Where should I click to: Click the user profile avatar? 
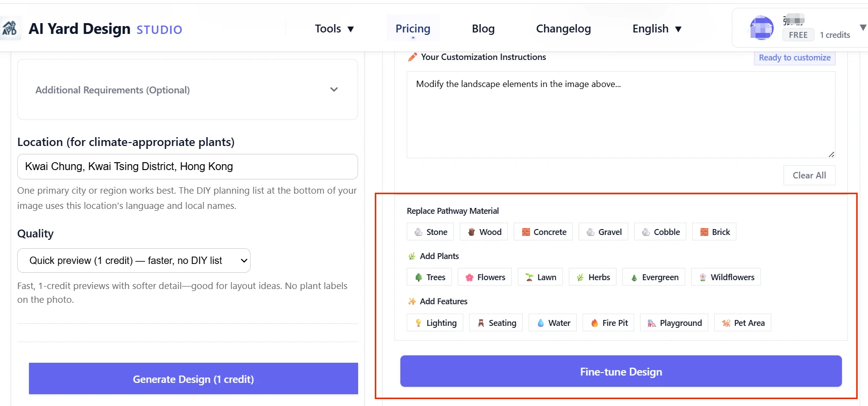click(761, 28)
